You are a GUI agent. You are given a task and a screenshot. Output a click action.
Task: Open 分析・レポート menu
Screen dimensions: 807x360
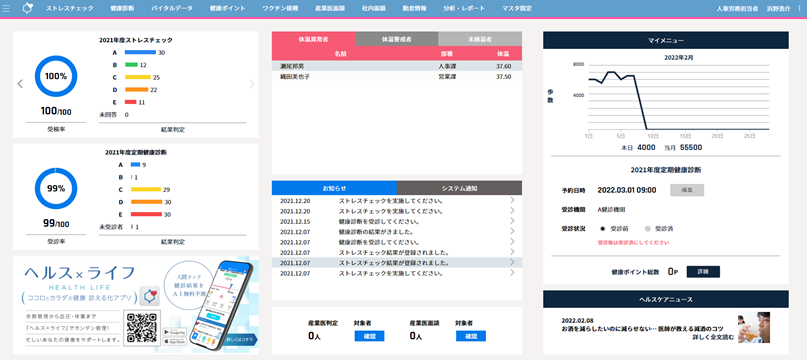tap(464, 9)
